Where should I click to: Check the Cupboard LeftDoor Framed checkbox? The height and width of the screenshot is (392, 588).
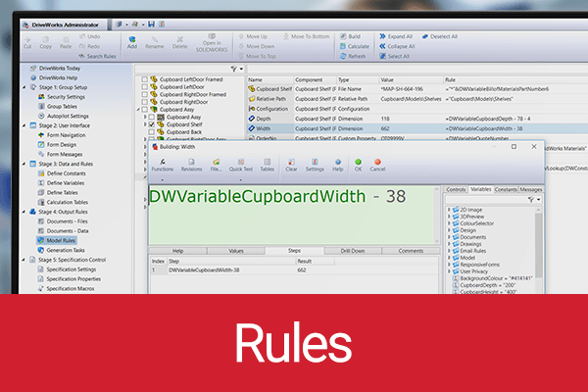pos(144,79)
